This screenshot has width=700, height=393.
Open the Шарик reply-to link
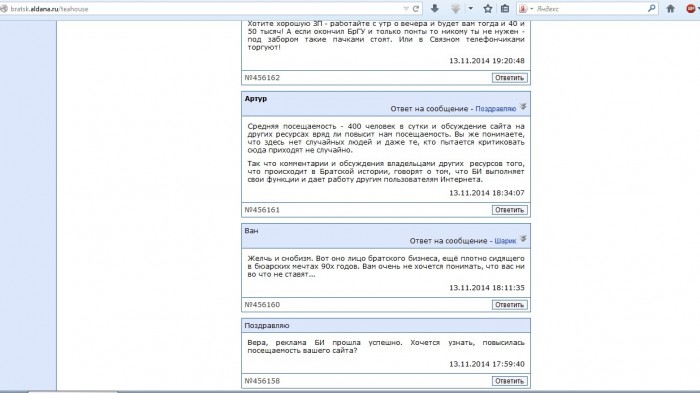tap(505, 241)
